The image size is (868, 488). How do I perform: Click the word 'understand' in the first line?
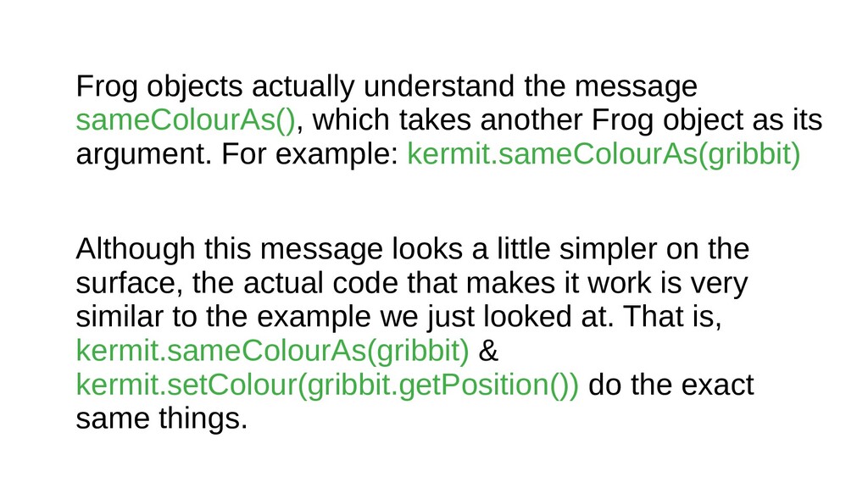tap(439, 87)
